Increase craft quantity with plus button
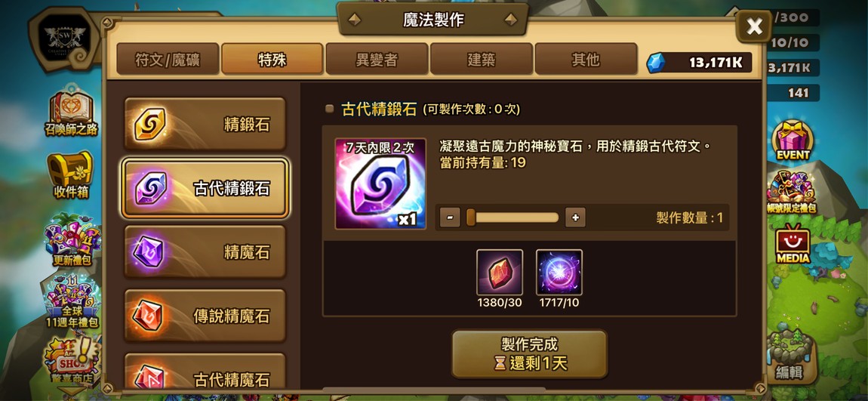The image size is (868, 401). point(575,217)
